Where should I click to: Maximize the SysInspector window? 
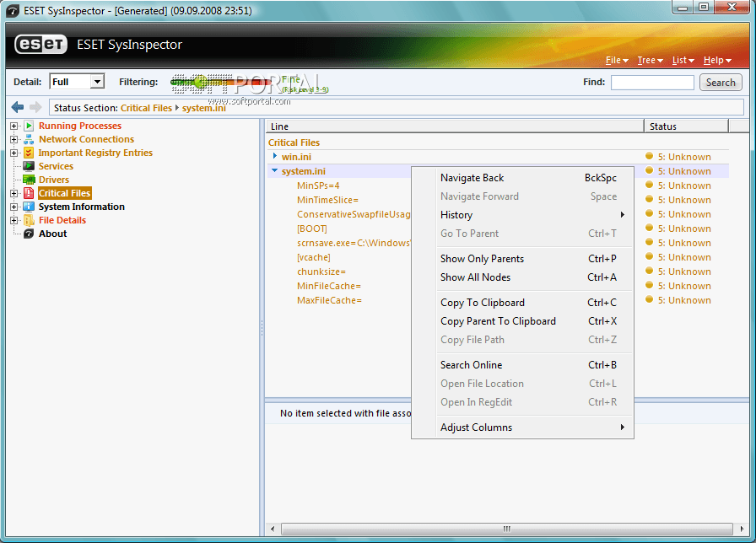[704, 7]
